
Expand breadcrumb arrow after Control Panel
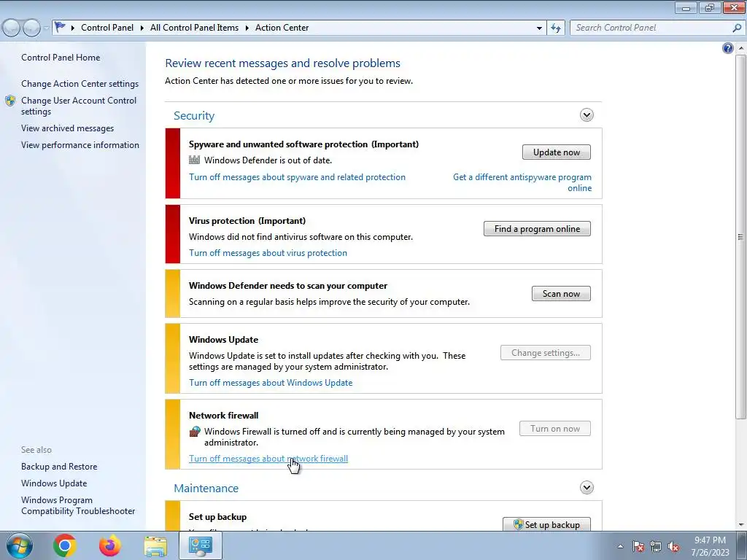142,28
